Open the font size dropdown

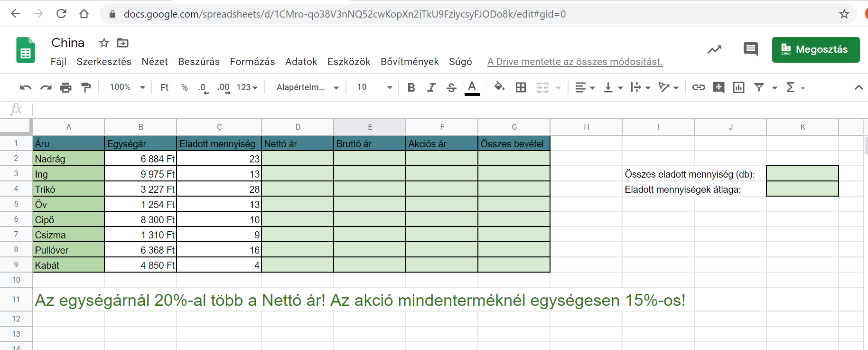tap(374, 87)
